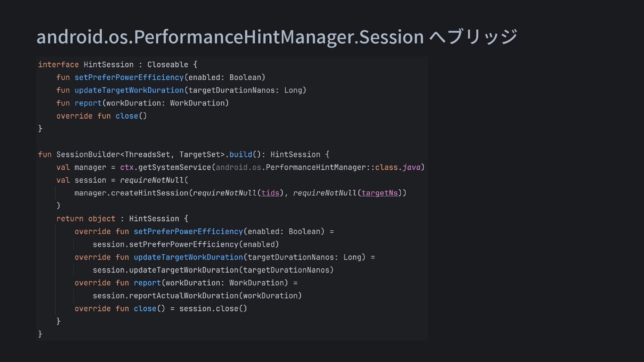The width and height of the screenshot is (644, 362).
Task: Click the createHintSession method call
Action: point(150,193)
